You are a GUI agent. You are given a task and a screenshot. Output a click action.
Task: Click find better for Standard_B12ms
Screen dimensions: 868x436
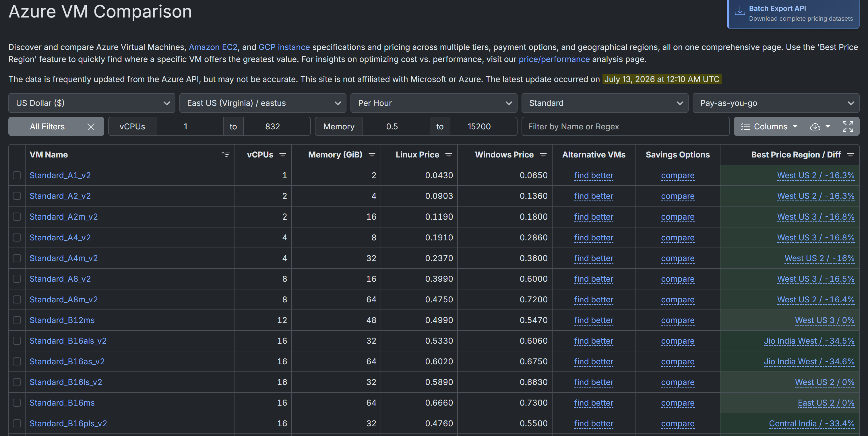(x=594, y=320)
